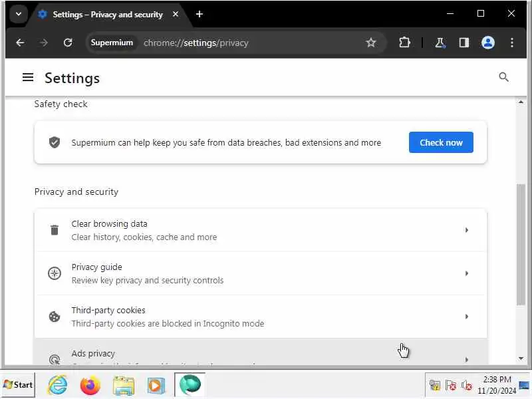Click the vertical scrollbar thumb
The width and height of the screenshot is (532, 399).
tap(521, 245)
